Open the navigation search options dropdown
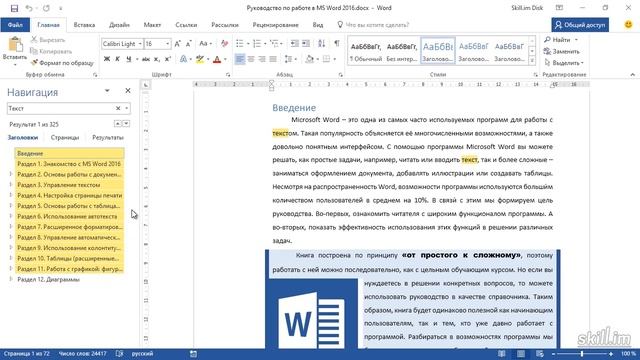The width and height of the screenshot is (640, 360). (127, 109)
